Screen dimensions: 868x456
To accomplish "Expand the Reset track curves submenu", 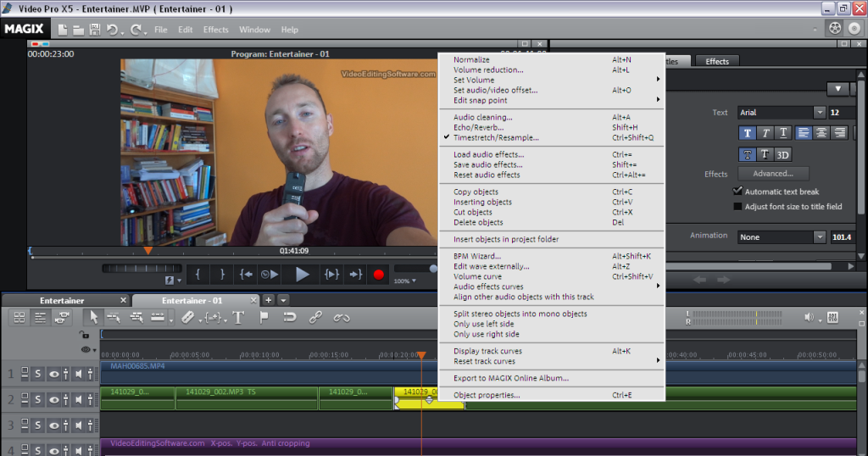I will pos(658,361).
